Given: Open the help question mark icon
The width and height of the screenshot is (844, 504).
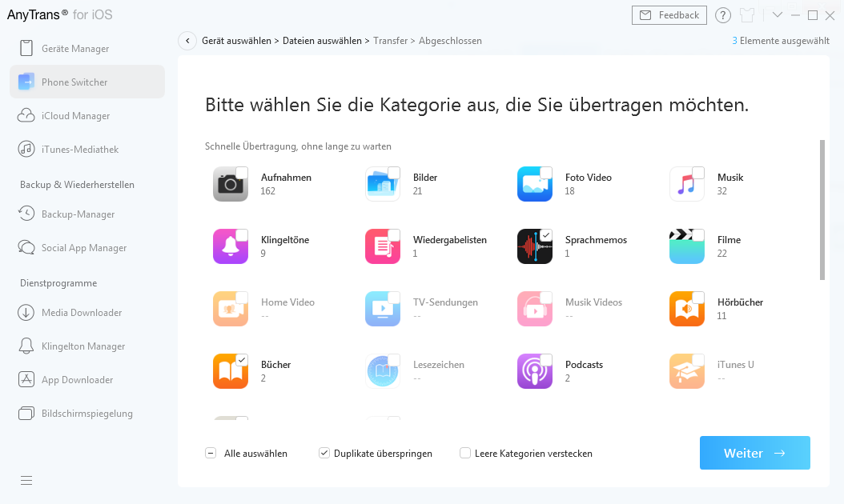Looking at the screenshot, I should 723,15.
